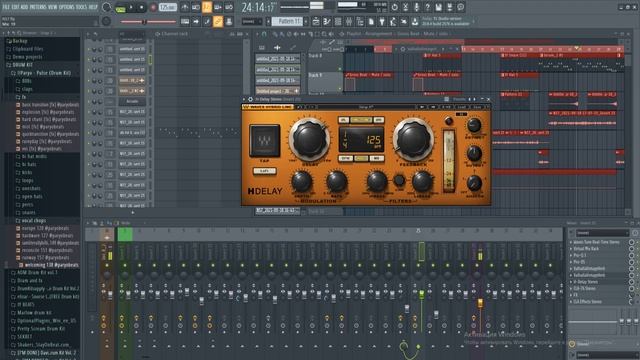Show the mixer view icon
Screen dimensions: 640x360
(x=349, y=21)
